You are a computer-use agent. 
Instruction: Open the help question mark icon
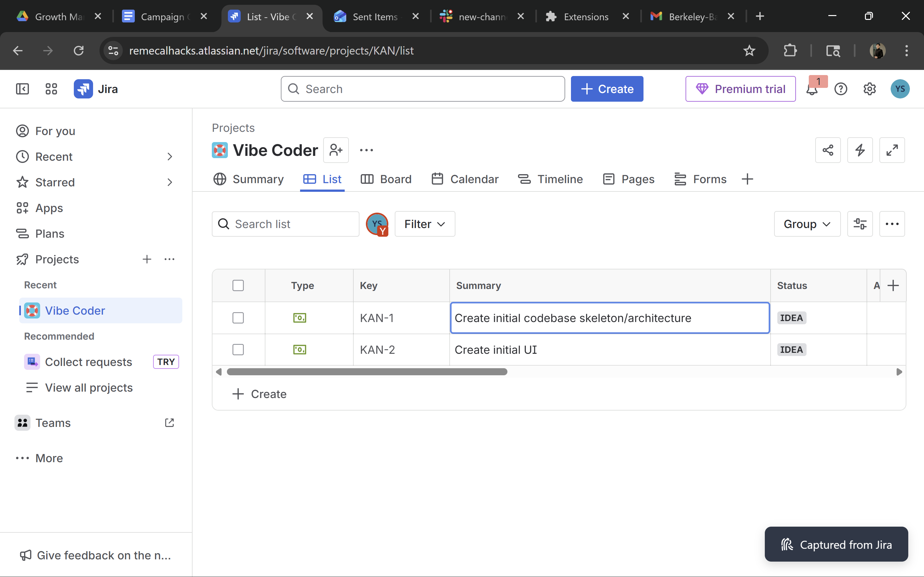pyautogui.click(x=840, y=89)
